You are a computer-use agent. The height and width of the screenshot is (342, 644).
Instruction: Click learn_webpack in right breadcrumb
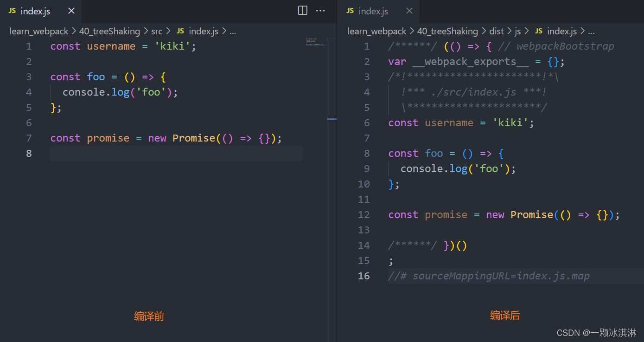[377, 31]
